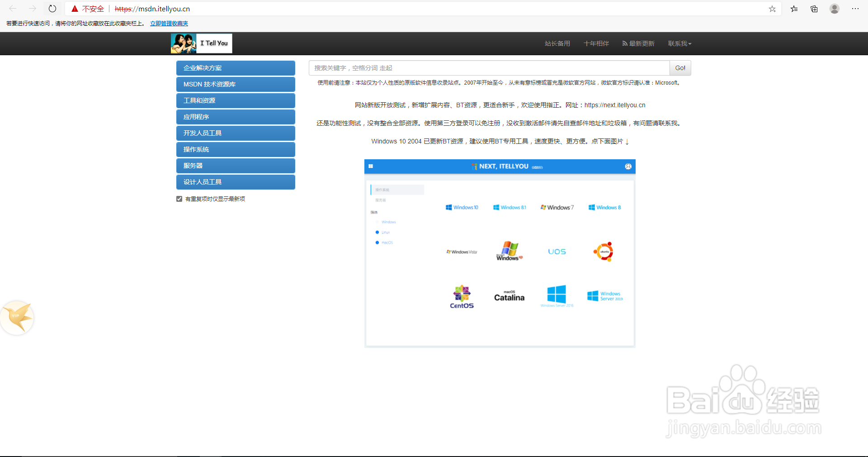The width and height of the screenshot is (868, 457).
Task: Click the Windows 10 2004 BT notice text
Action: click(500, 141)
